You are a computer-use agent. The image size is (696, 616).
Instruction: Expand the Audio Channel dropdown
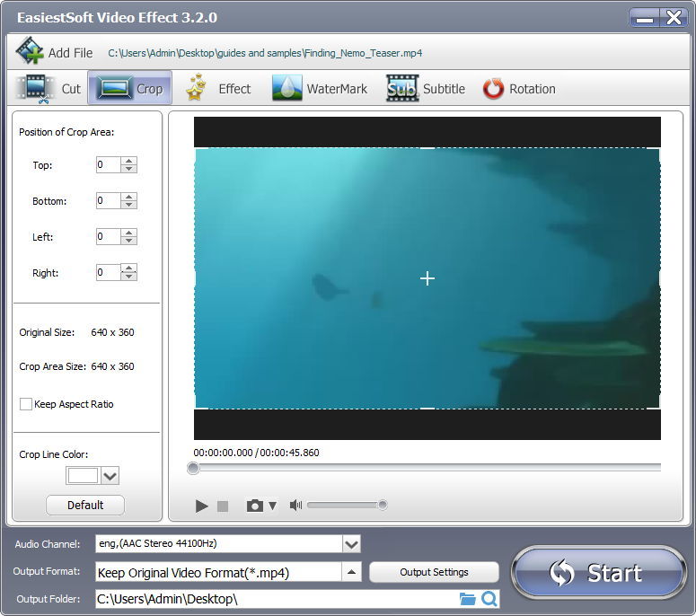[x=351, y=544]
